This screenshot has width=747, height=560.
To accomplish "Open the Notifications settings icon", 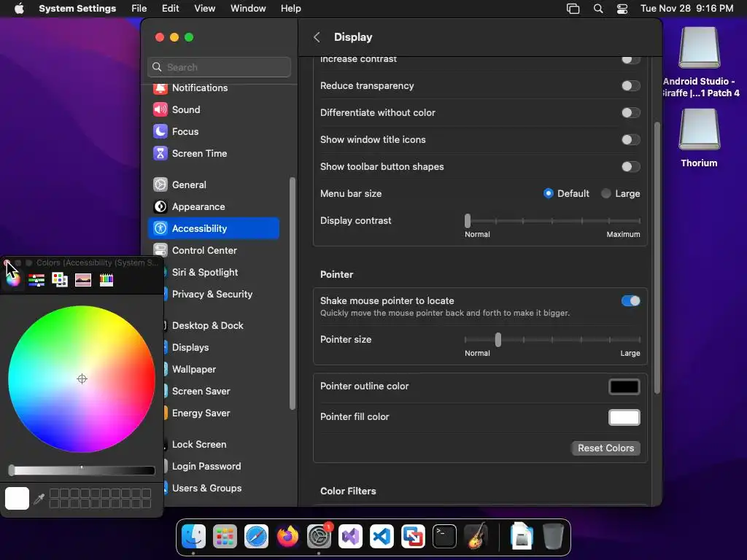I will coord(160,88).
